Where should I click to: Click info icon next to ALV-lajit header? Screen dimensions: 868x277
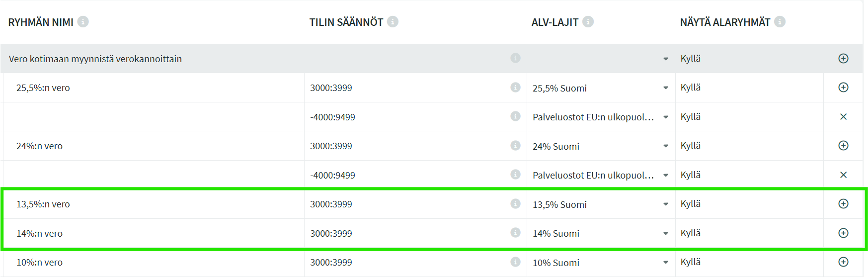click(588, 22)
